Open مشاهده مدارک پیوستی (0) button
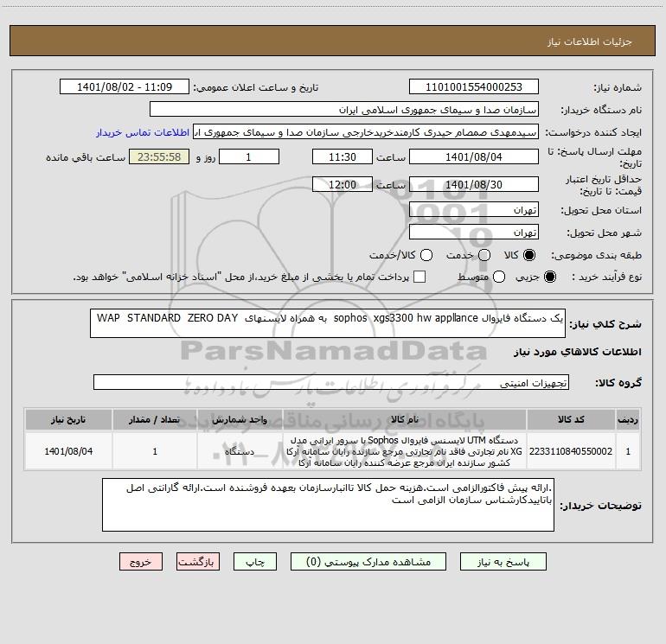 click(x=368, y=562)
